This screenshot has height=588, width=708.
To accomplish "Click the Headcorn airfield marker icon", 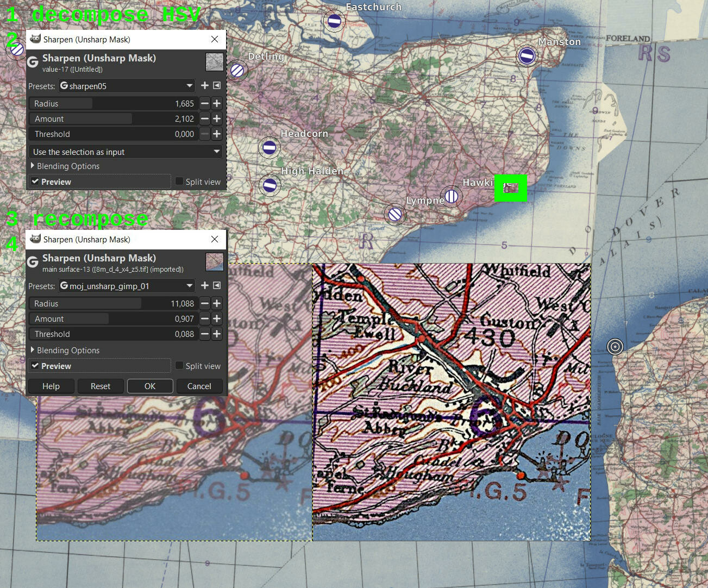I will point(270,147).
